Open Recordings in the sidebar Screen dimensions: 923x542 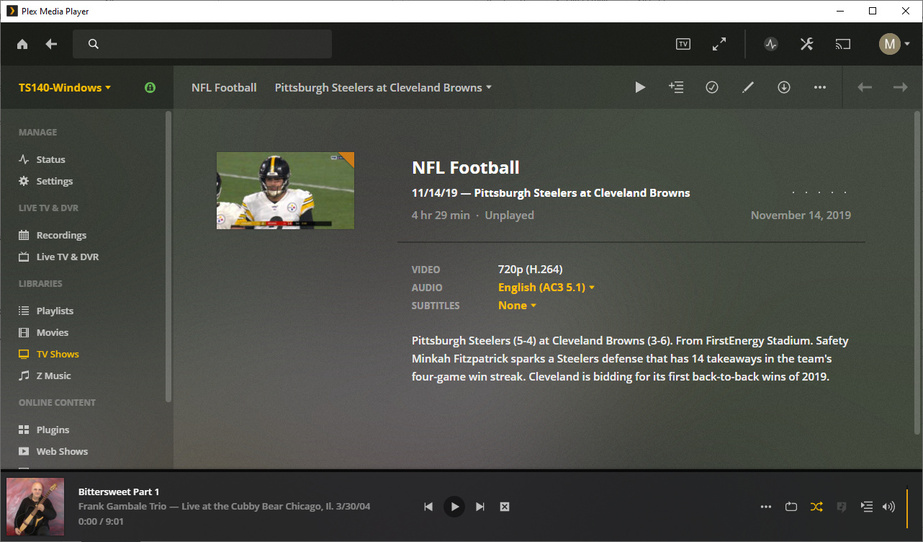click(x=52, y=235)
